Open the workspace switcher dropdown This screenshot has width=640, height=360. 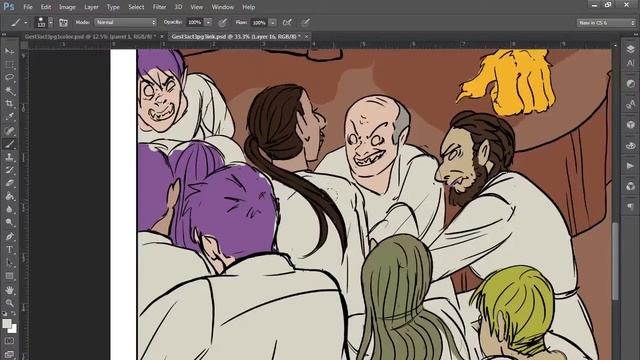[606, 22]
